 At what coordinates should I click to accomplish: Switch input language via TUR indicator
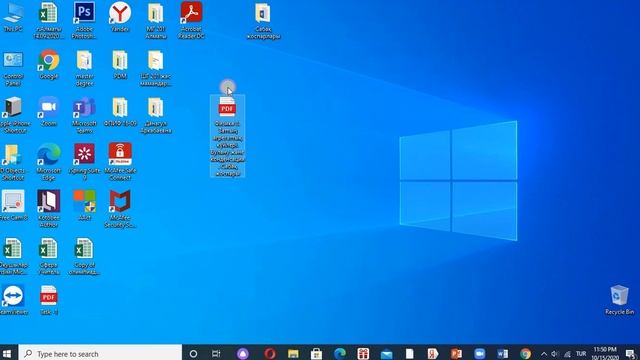tap(581, 354)
